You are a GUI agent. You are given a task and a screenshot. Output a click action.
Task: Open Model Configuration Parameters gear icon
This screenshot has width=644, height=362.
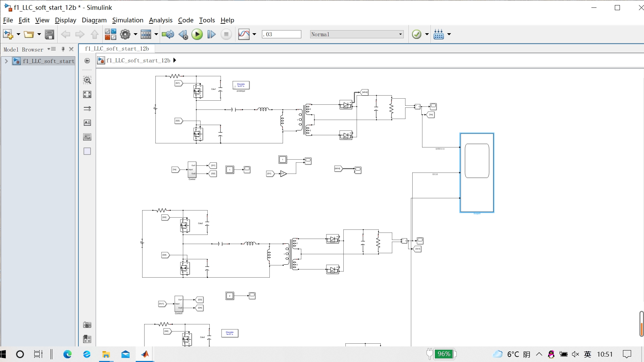pos(125,34)
